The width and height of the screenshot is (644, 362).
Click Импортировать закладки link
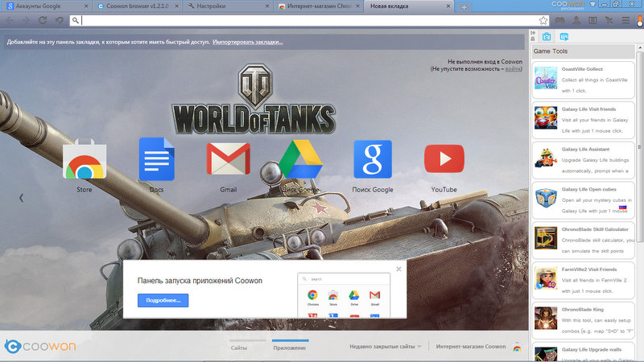click(248, 42)
